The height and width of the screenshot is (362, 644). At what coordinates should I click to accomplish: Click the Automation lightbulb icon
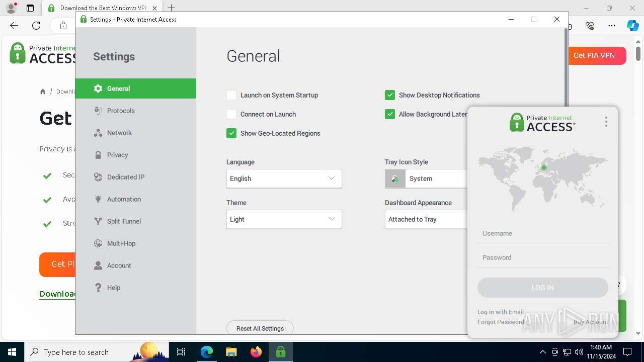(98, 199)
